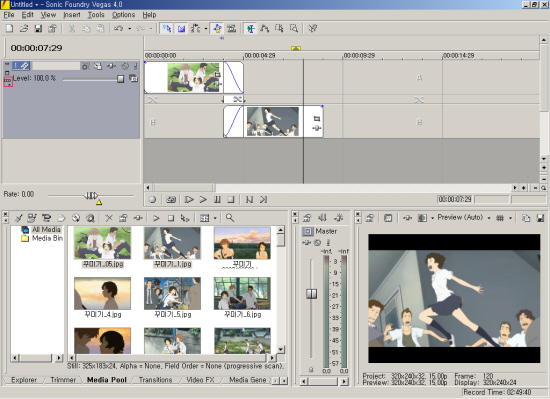Select the Envelope Edit tool
This screenshot has width=550, height=399.
[x=264, y=28]
